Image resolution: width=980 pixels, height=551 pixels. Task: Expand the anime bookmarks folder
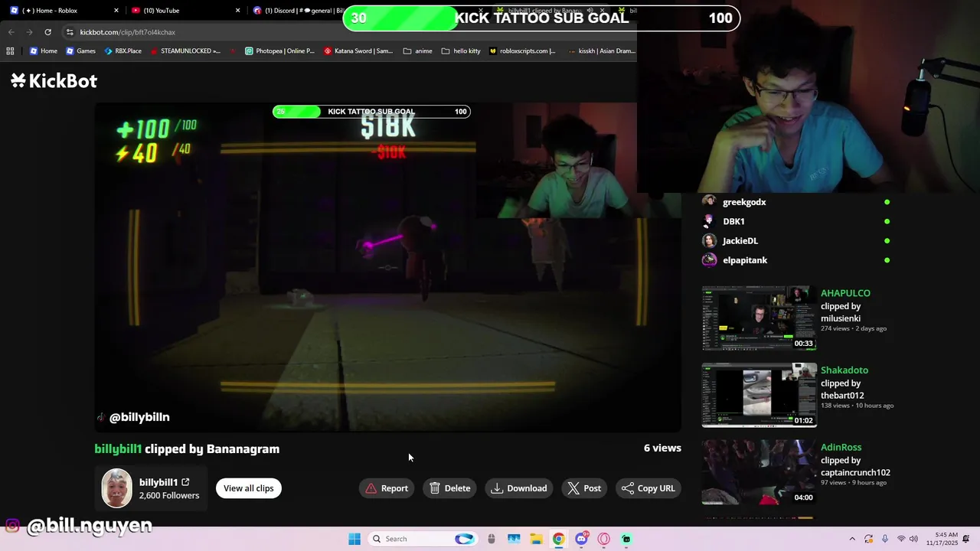click(x=417, y=51)
